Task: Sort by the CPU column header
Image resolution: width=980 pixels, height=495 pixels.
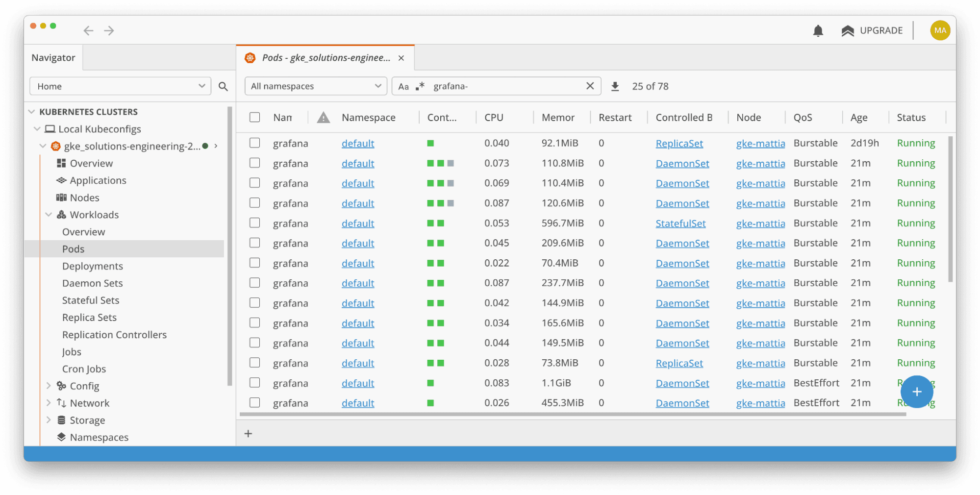Action: pos(494,118)
